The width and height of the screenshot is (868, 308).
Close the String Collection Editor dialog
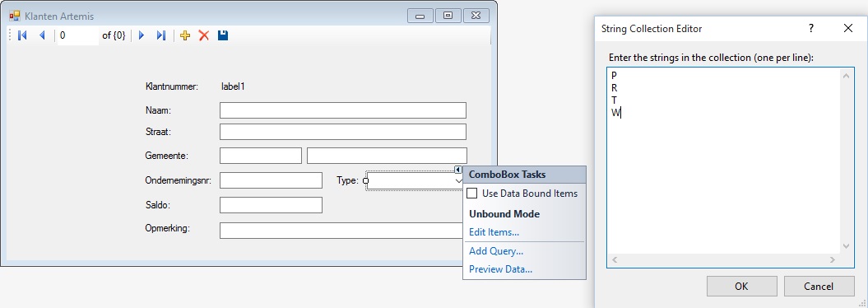847,28
